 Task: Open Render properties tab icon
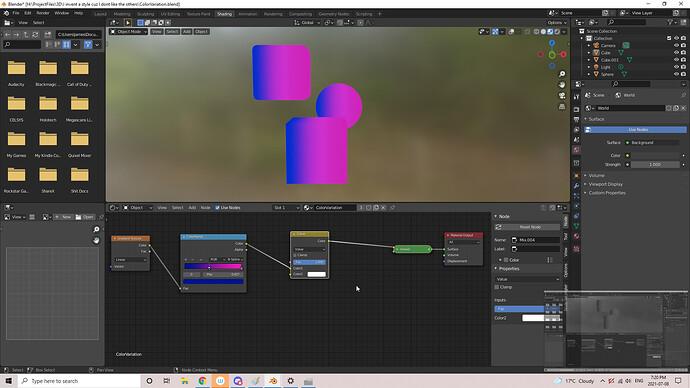point(576,109)
